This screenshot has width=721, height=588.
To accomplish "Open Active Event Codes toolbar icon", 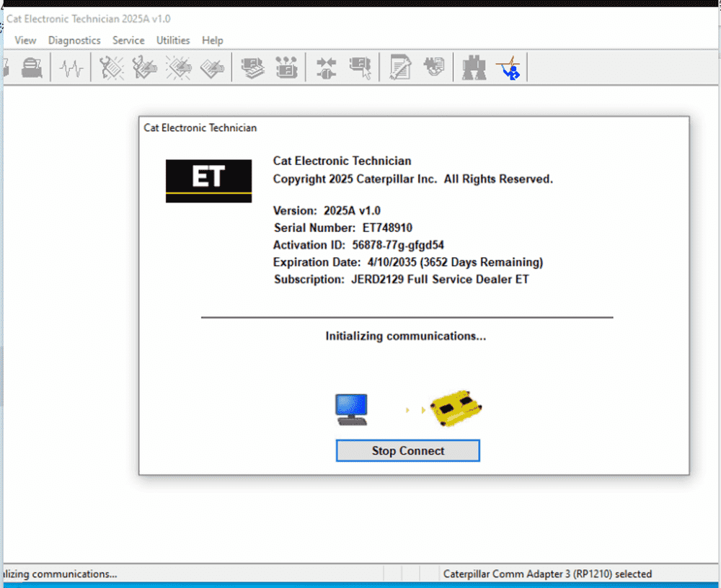I will pos(178,68).
